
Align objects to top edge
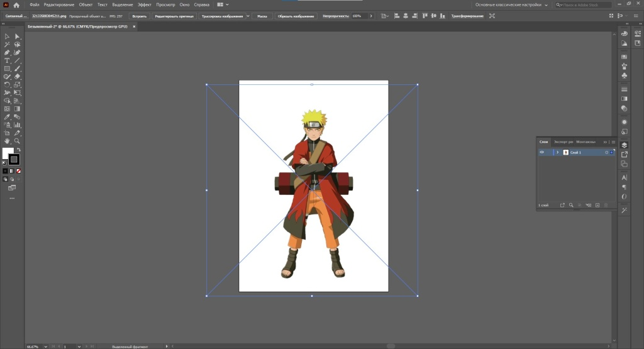[425, 16]
